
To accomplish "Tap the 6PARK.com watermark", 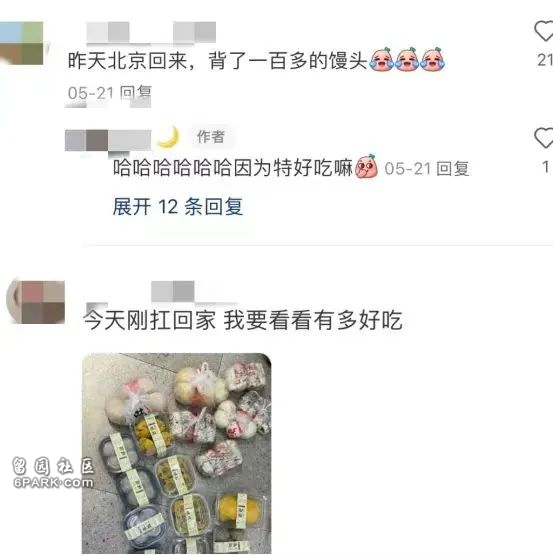I will coord(53,482).
